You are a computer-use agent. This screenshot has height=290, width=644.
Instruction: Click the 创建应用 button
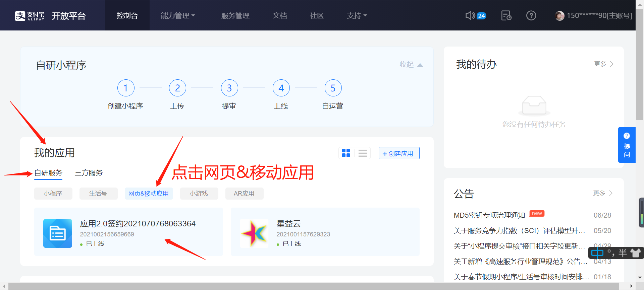coord(399,153)
